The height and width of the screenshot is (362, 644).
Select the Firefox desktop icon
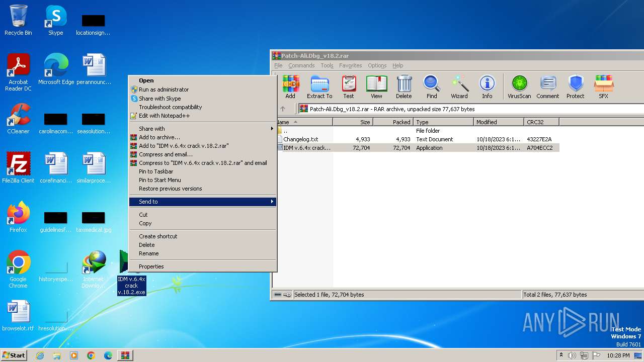18,217
